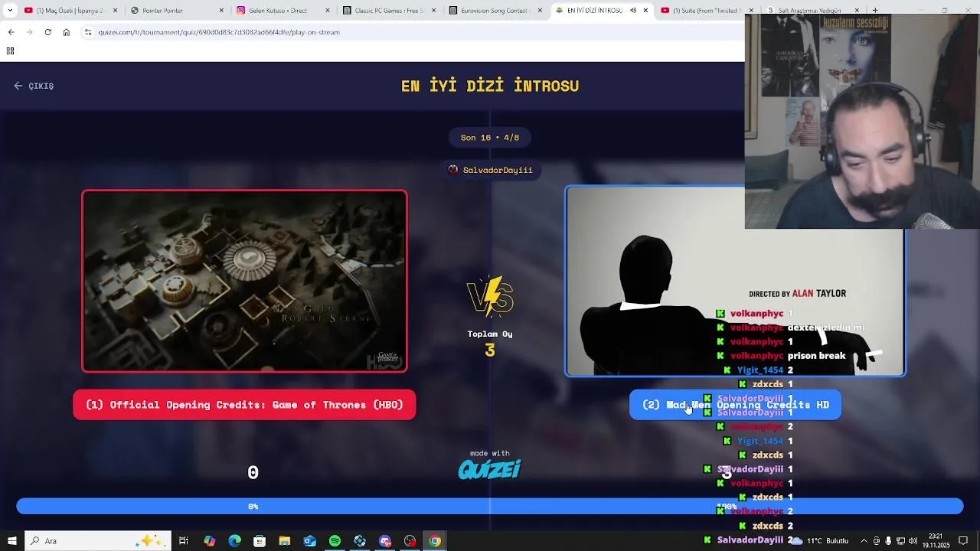Expand the tab search dropdown arrow
The width and height of the screenshot is (980, 551).
click(x=11, y=11)
